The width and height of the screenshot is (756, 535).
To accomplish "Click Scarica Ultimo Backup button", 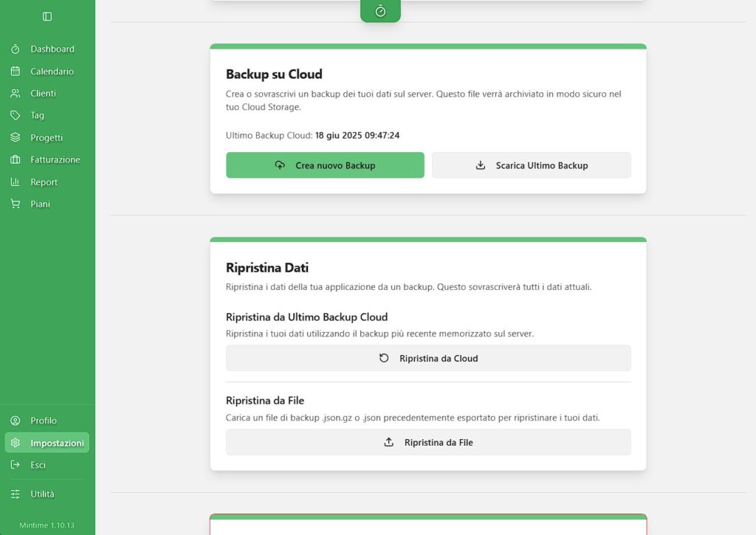I will (x=532, y=165).
